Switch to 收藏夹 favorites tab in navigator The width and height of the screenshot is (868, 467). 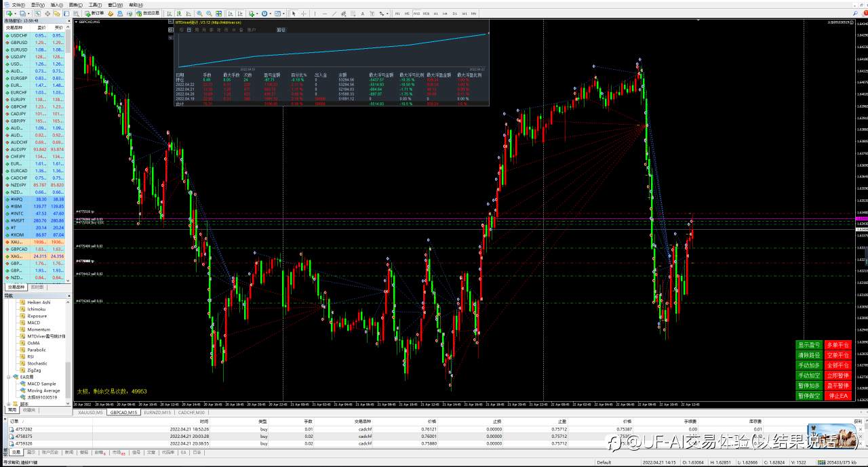point(28,410)
